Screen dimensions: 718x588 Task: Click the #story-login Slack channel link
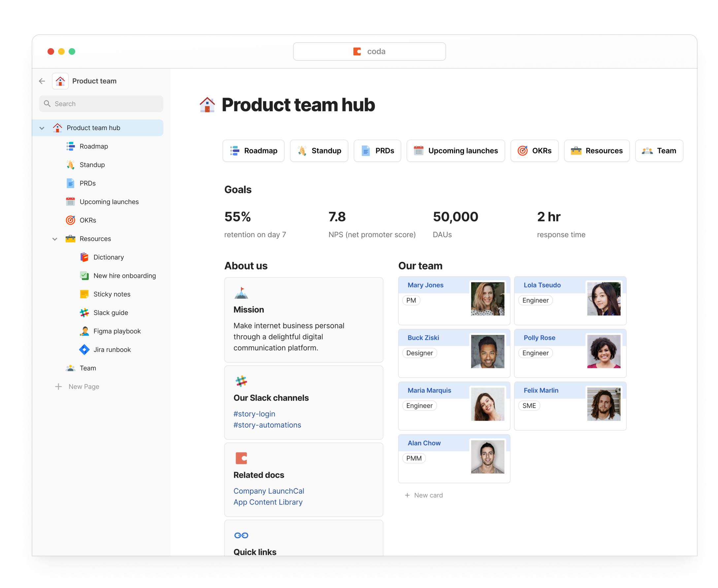pyautogui.click(x=253, y=413)
